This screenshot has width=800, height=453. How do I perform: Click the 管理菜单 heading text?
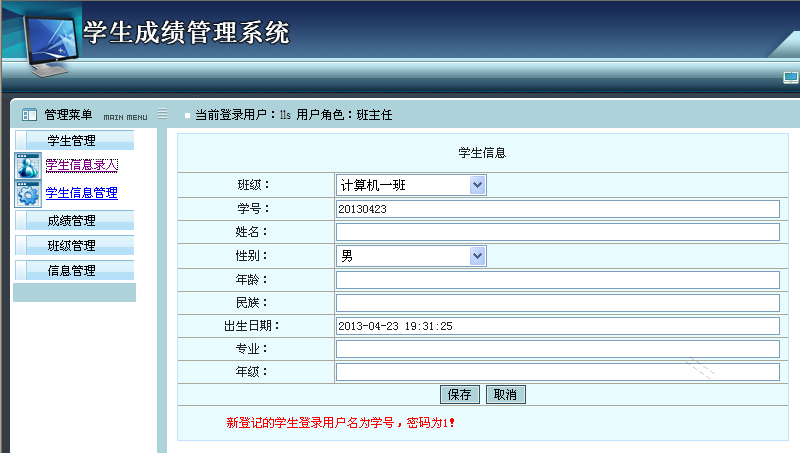click(68, 115)
